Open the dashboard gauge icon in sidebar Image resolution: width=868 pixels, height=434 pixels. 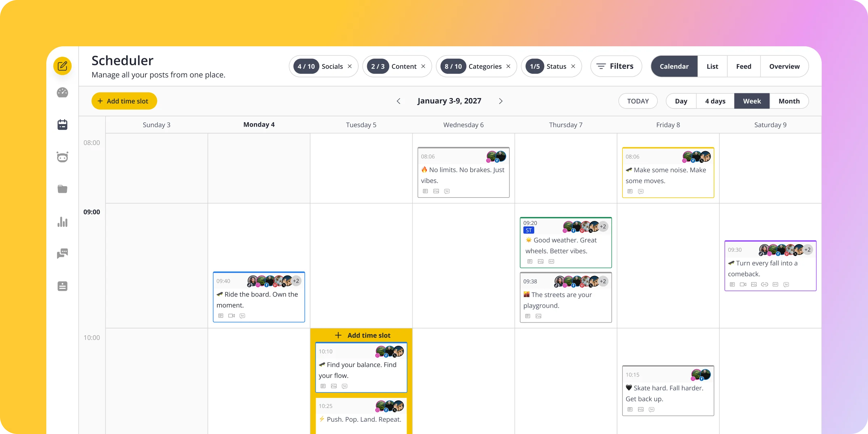tap(62, 93)
